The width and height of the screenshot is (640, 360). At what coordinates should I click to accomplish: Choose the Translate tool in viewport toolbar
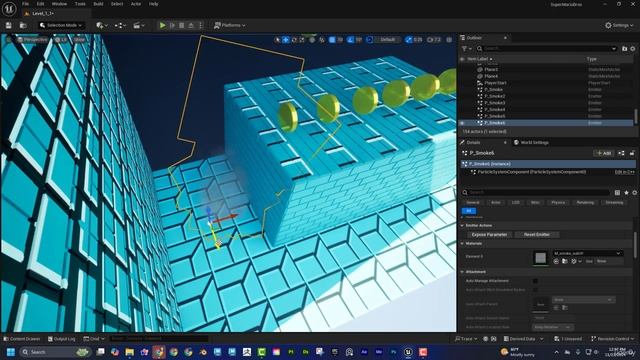point(286,40)
